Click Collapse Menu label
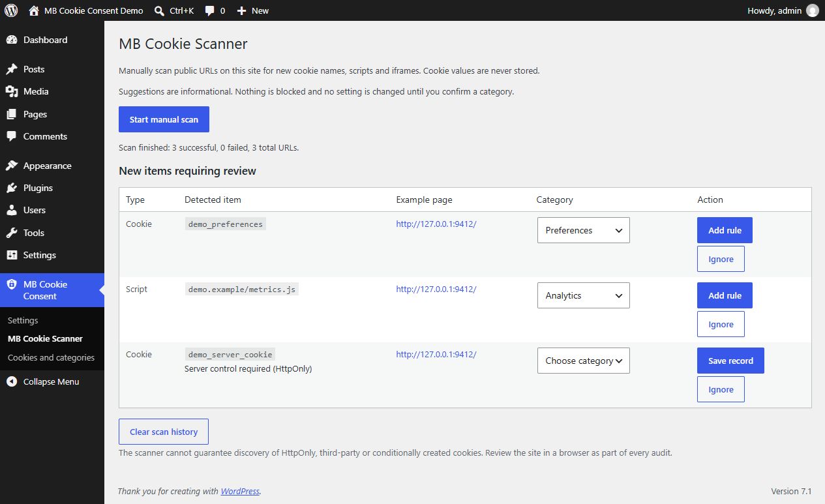This screenshot has height=504, width=825. (51, 381)
